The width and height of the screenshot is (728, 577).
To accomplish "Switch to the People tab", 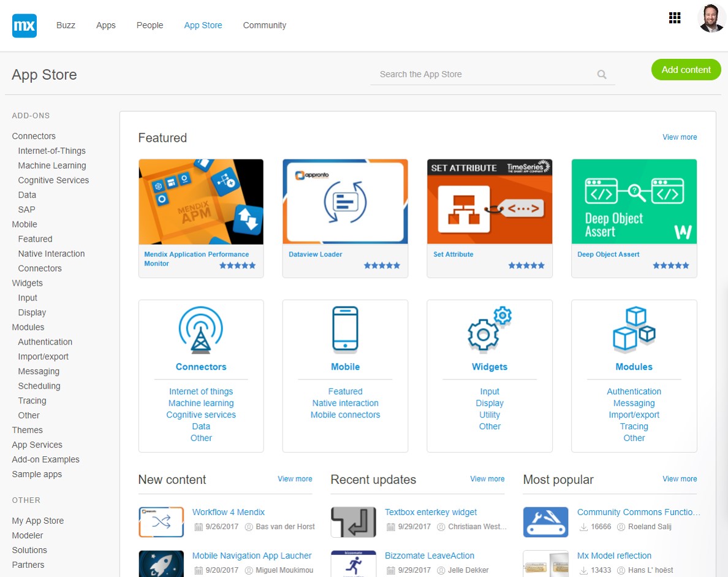I will point(150,25).
